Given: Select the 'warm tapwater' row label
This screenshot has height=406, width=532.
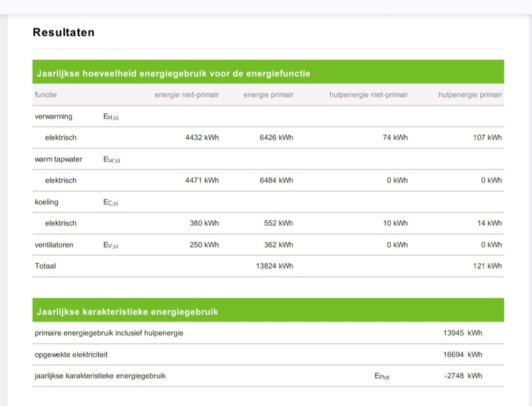Looking at the screenshot, I should point(59,159).
